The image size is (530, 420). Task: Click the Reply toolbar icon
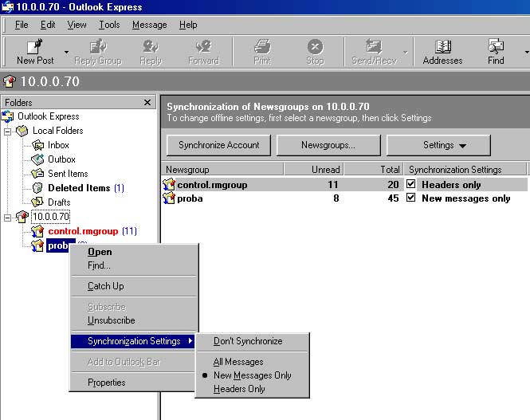click(151, 47)
